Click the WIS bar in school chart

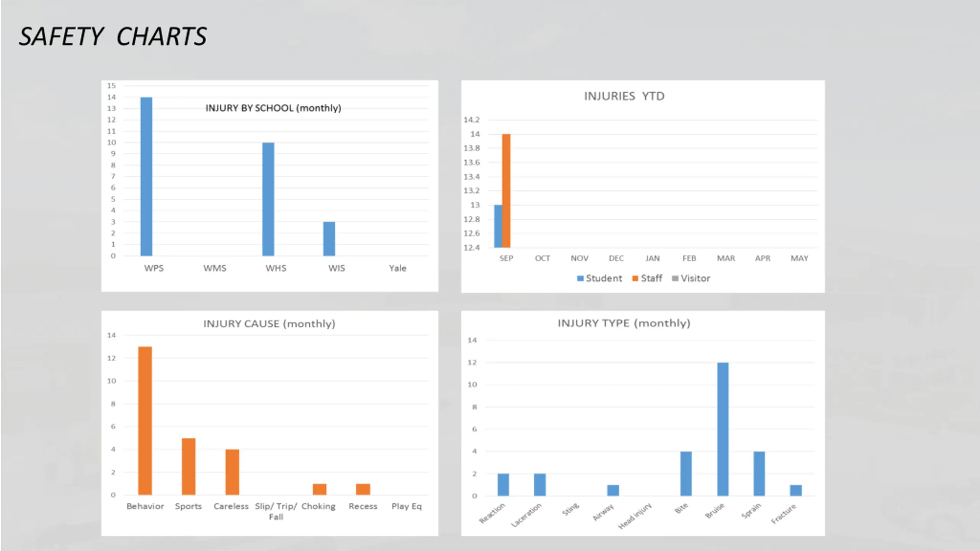(x=329, y=239)
